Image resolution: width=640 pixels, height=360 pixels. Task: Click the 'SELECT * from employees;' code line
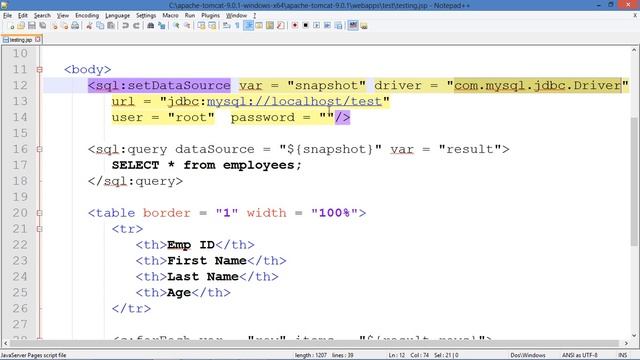pyautogui.click(x=207, y=165)
